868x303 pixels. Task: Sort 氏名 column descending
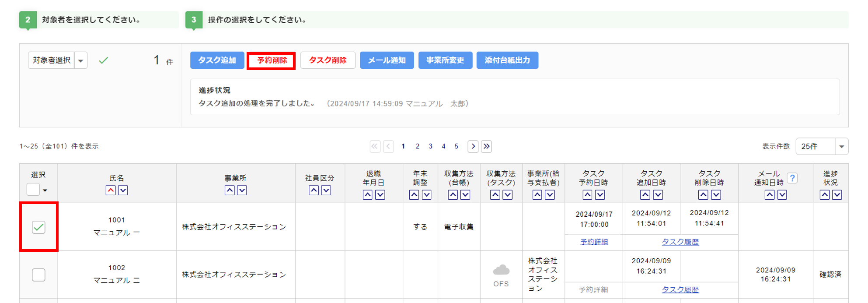pos(123,190)
